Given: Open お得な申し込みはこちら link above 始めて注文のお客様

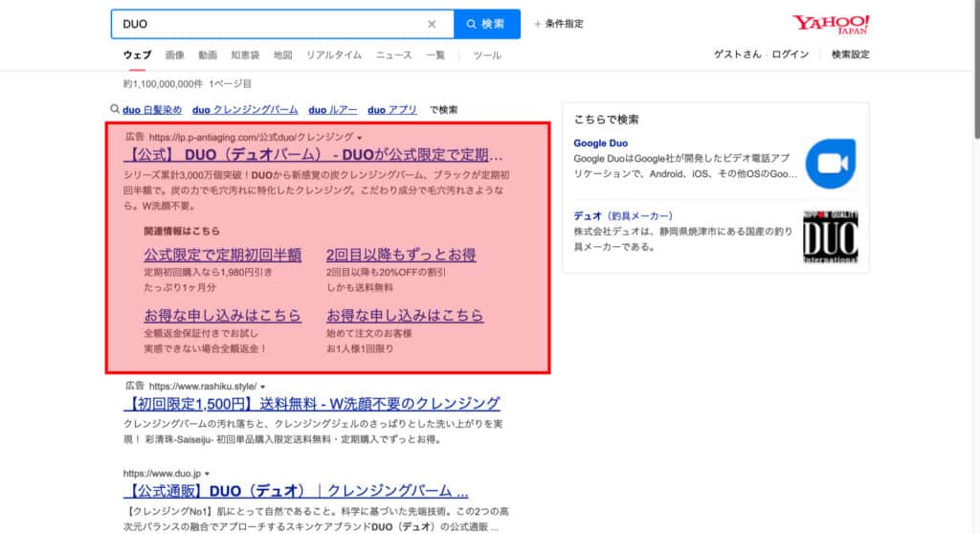Looking at the screenshot, I should click(x=405, y=315).
